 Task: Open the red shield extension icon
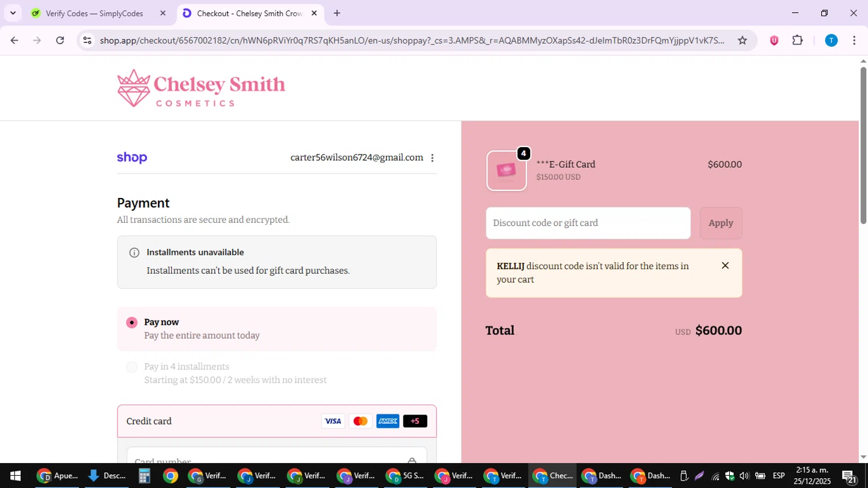[774, 41]
